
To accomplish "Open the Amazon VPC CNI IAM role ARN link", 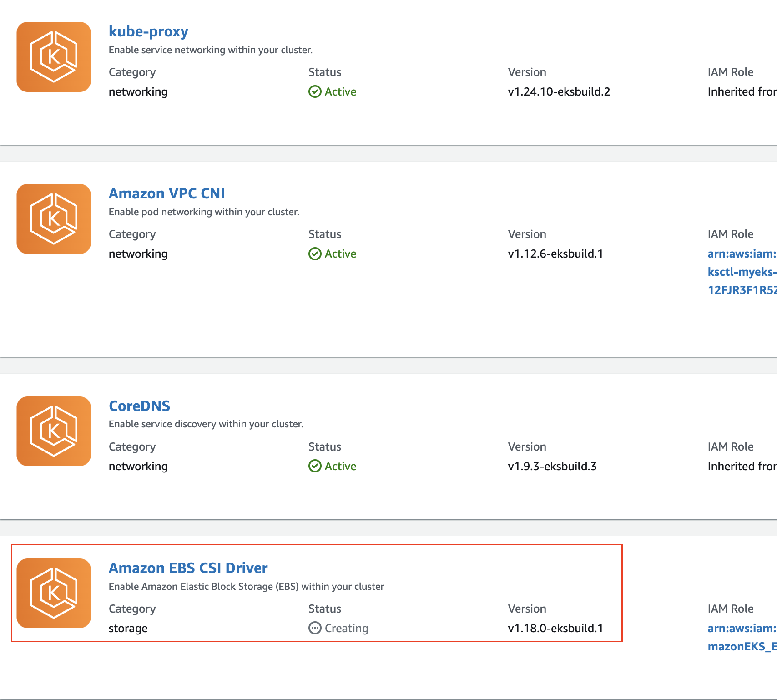I will [742, 272].
